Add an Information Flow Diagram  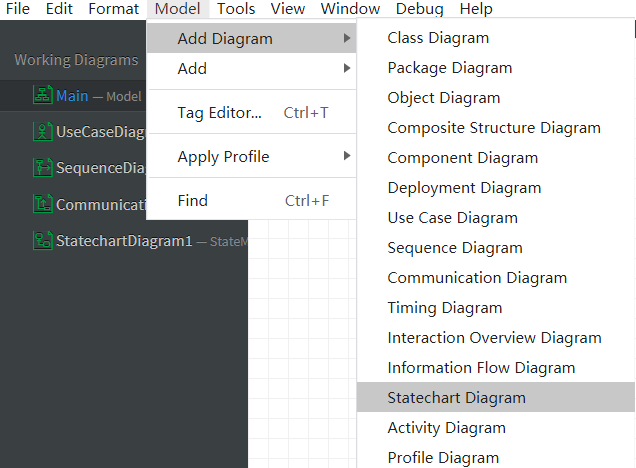coord(496,368)
